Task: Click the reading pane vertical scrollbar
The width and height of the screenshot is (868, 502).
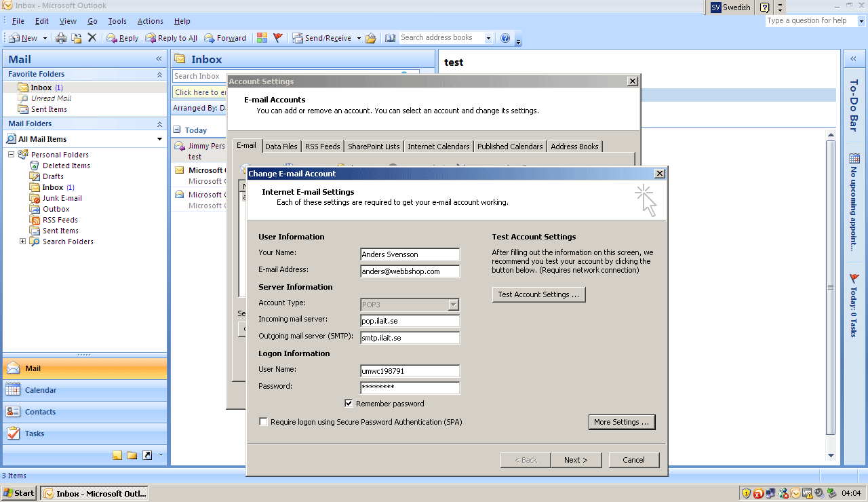Action: 831,295
